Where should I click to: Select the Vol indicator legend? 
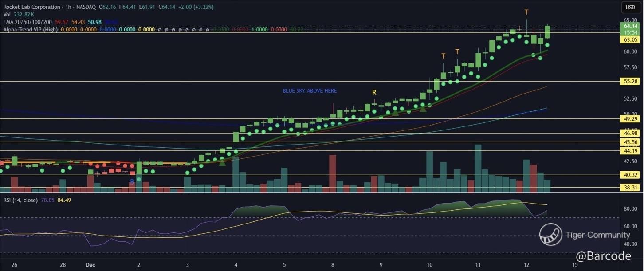pyautogui.click(x=7, y=15)
